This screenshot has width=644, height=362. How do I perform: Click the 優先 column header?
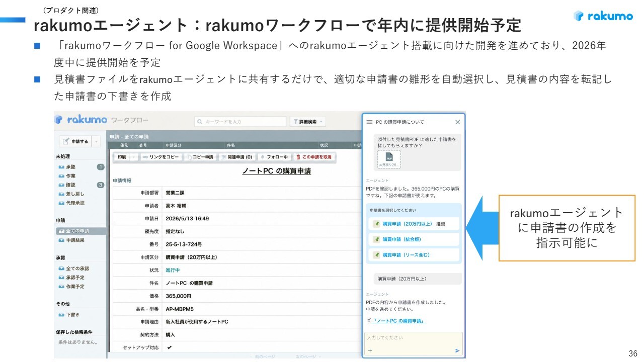pyautogui.click(x=123, y=145)
